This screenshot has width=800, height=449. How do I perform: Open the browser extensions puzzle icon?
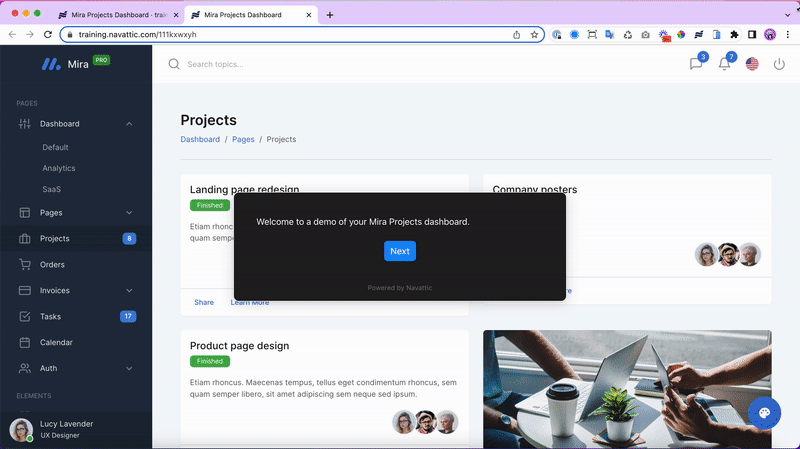click(734, 34)
